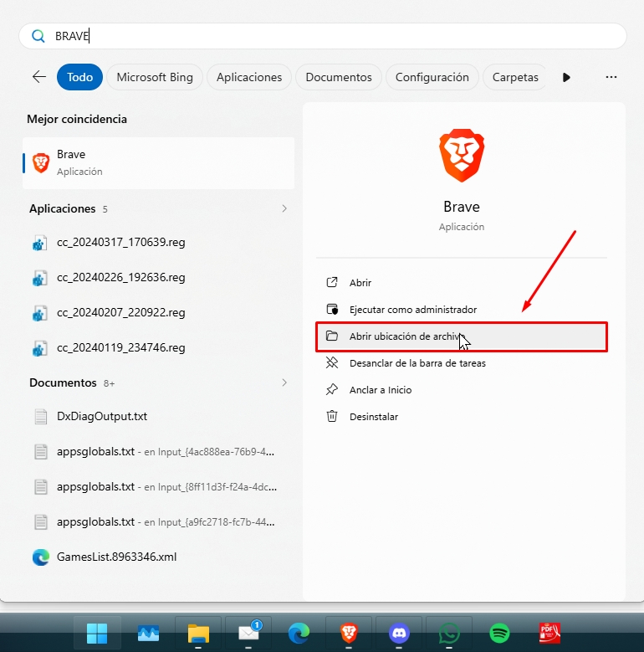644x652 pixels.
Task: Click the search magnifier icon
Action: (38, 36)
